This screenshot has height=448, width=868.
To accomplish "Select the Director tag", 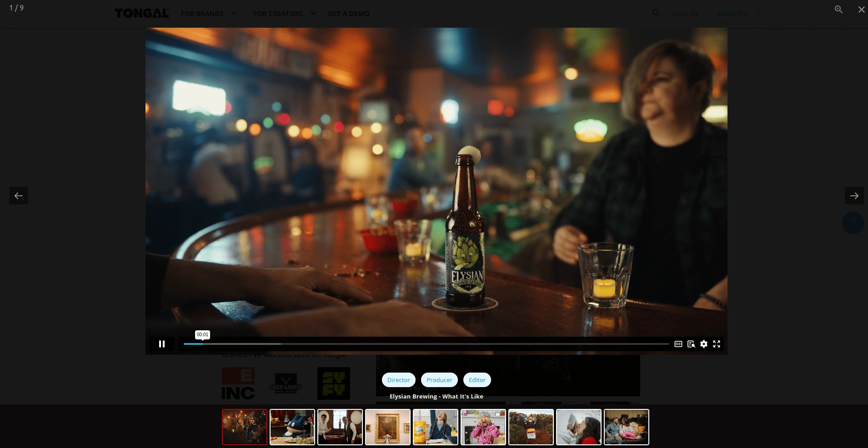I will pos(399,380).
